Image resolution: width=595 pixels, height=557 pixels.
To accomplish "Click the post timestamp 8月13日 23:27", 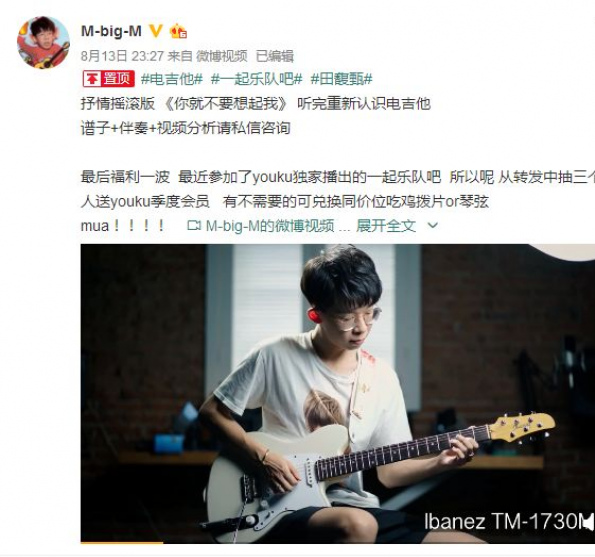I will coord(122,56).
